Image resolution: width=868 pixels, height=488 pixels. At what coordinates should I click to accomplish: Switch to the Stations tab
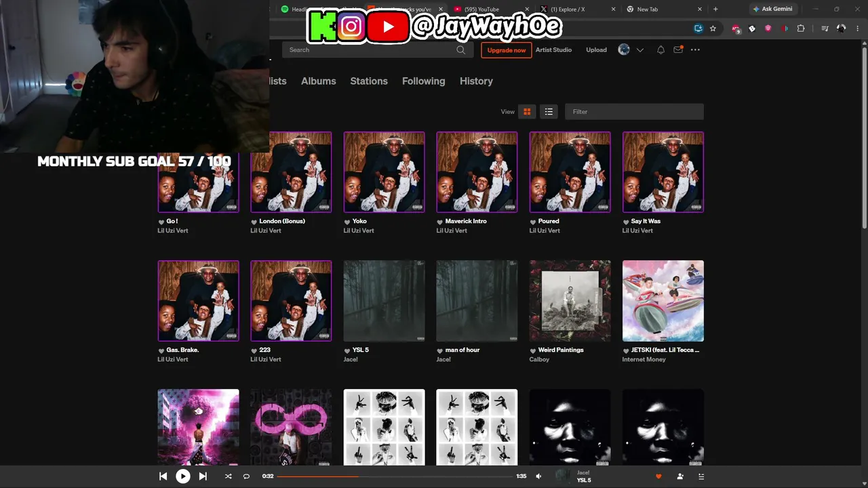369,81
